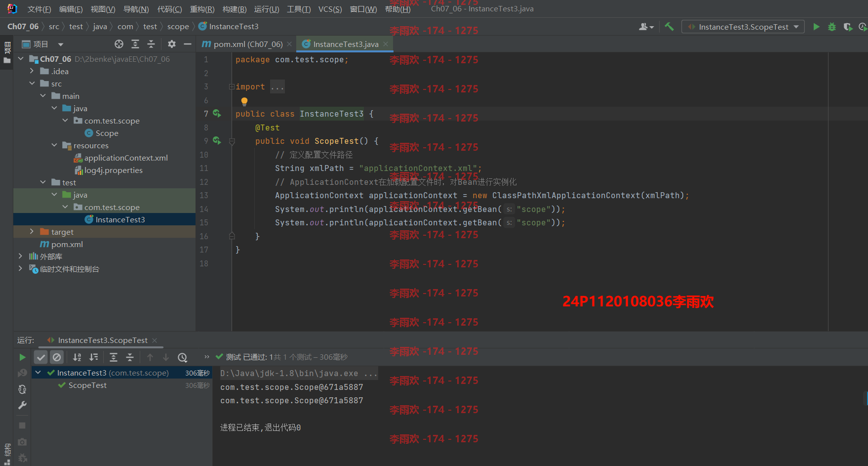Sort test results alphabetically
Viewport: 868px width, 466px height.
click(77, 357)
